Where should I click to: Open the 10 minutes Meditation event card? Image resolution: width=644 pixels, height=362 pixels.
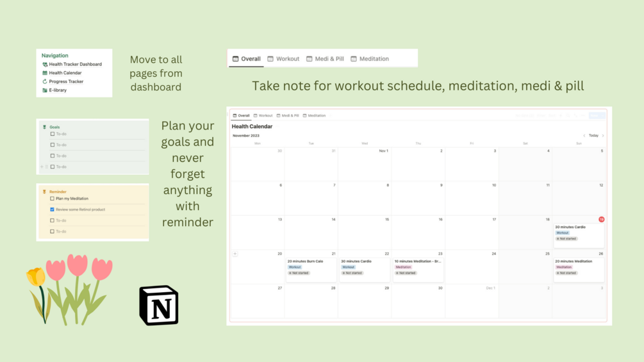418,267
